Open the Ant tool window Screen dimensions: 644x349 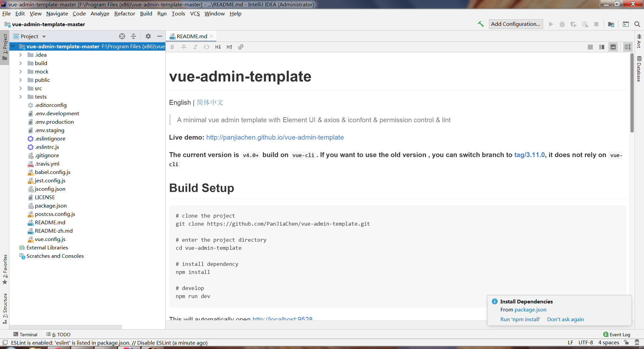pos(639,41)
